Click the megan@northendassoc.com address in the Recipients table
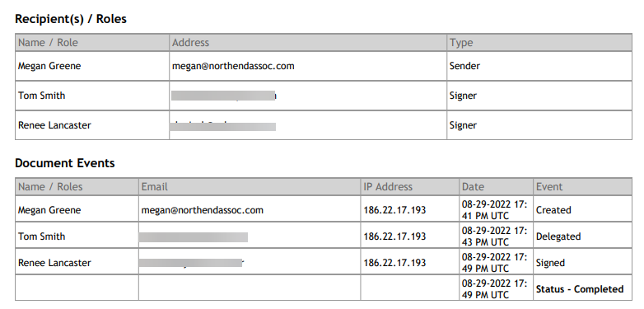The image size is (644, 309). (233, 66)
